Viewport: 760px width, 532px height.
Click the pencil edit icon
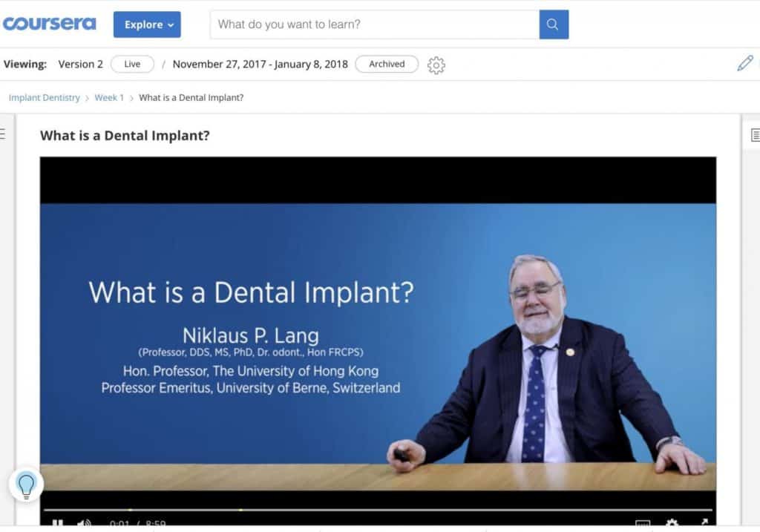tap(744, 64)
